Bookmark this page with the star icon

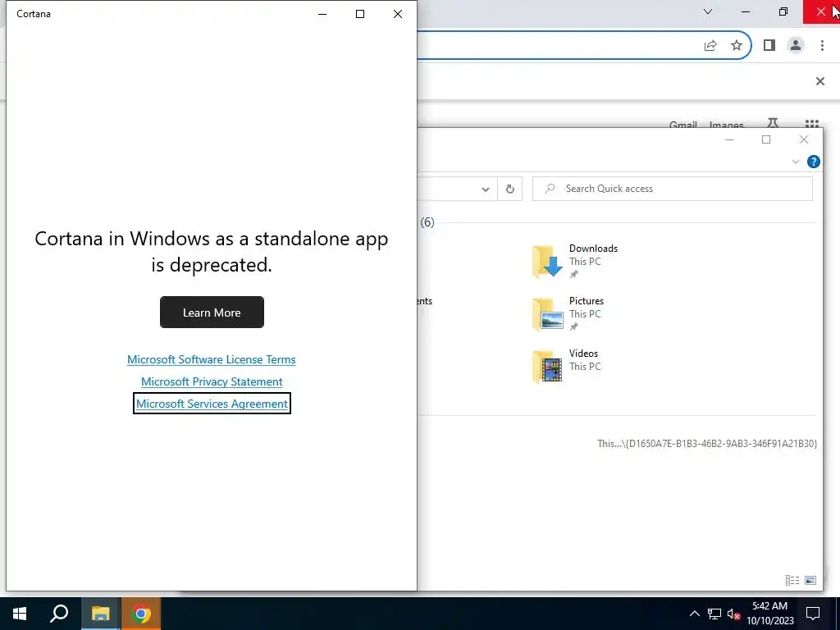737,46
